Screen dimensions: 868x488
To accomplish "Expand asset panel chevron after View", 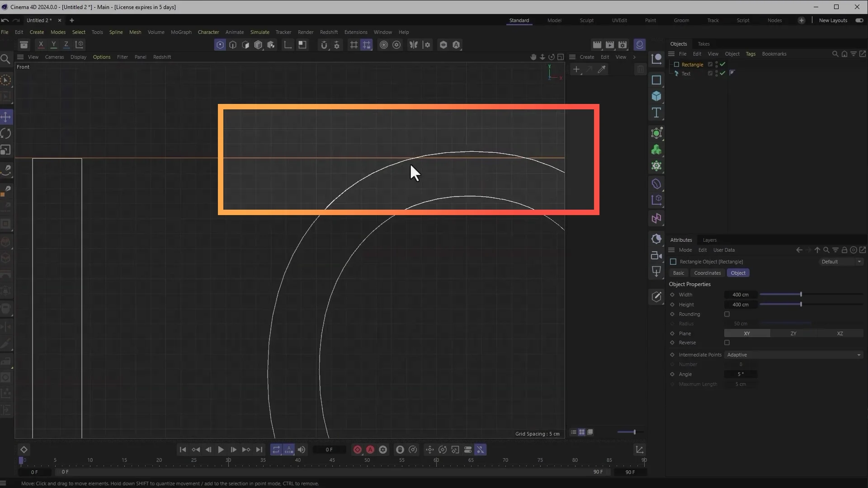I will 634,57.
